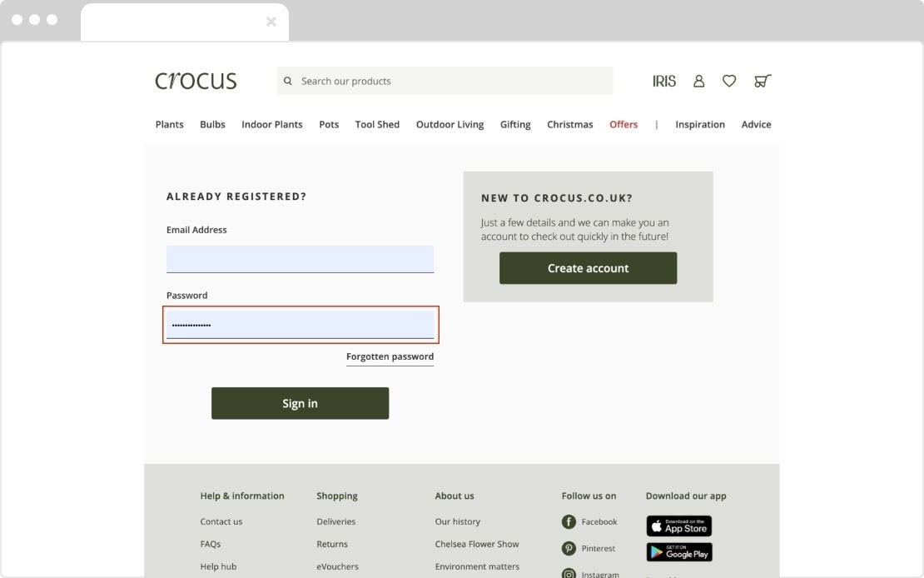
Task: Open the Environment matters link
Action: click(477, 566)
